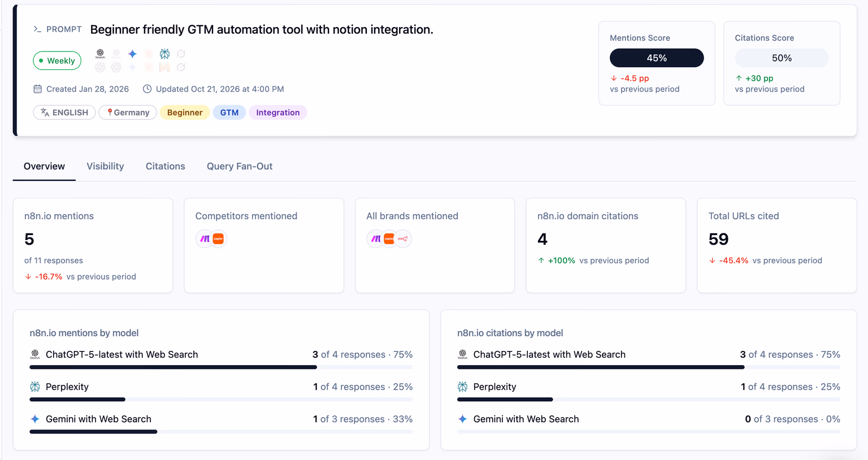Click the ChatGPT mentions progress bar
868x460 pixels.
point(221,367)
